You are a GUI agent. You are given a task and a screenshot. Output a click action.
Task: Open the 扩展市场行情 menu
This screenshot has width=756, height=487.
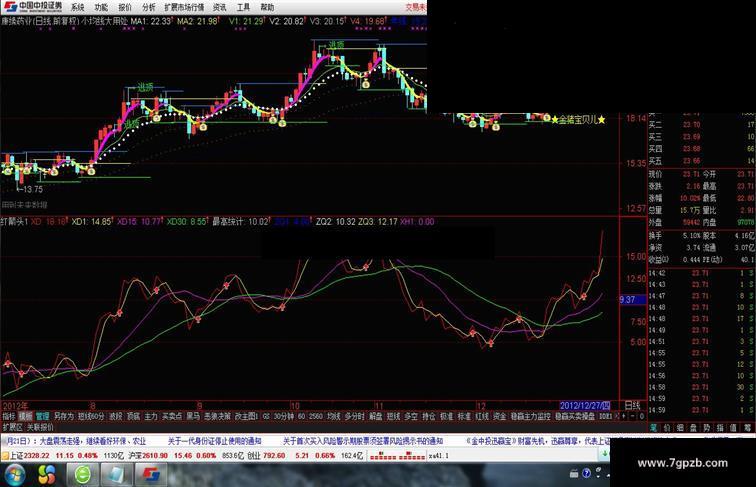point(184,7)
